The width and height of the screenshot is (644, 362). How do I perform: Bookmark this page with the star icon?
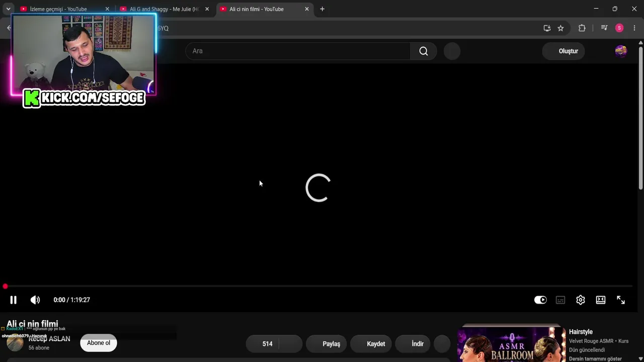560,28
